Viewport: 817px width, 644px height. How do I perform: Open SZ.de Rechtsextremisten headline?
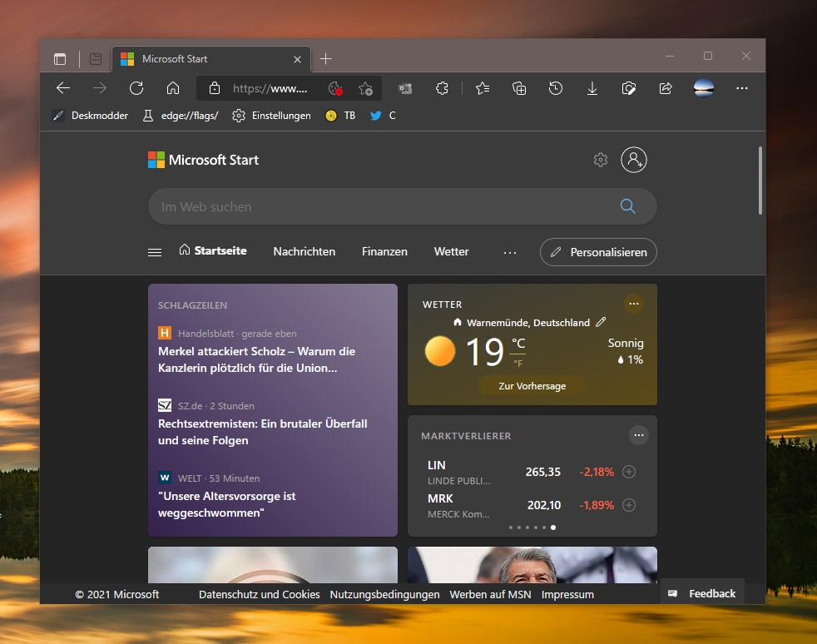click(x=263, y=432)
